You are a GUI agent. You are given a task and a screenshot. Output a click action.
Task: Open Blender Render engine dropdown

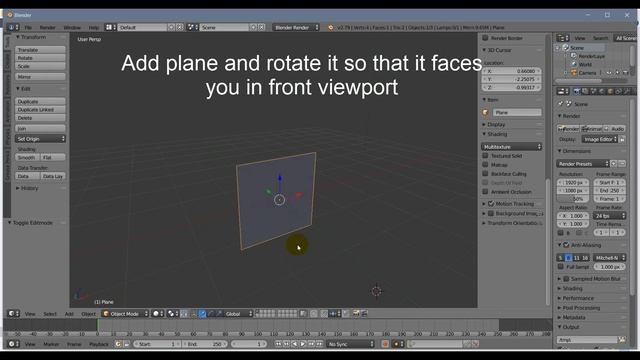click(296, 27)
